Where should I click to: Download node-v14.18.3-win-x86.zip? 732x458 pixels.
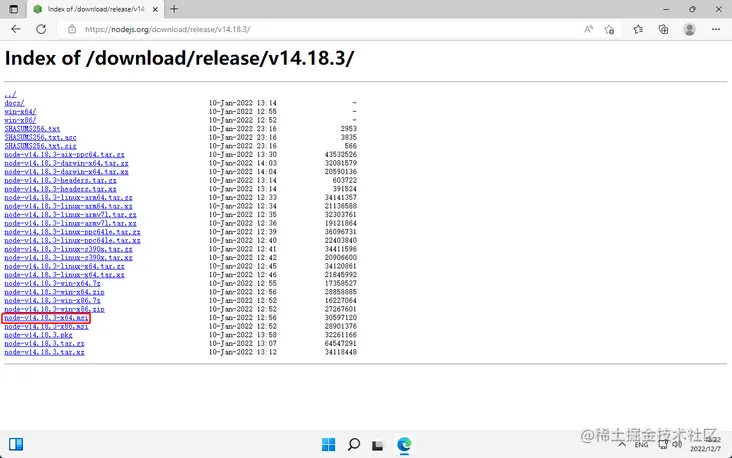pos(54,309)
